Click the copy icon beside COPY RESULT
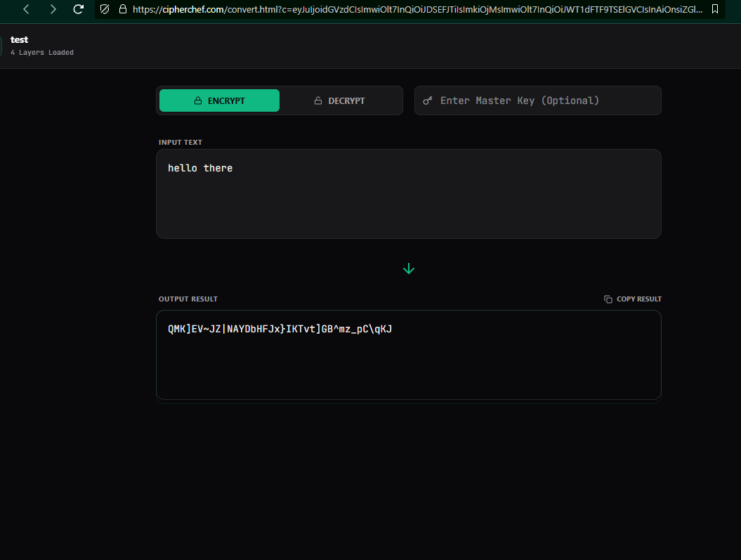741x560 pixels. tap(607, 299)
